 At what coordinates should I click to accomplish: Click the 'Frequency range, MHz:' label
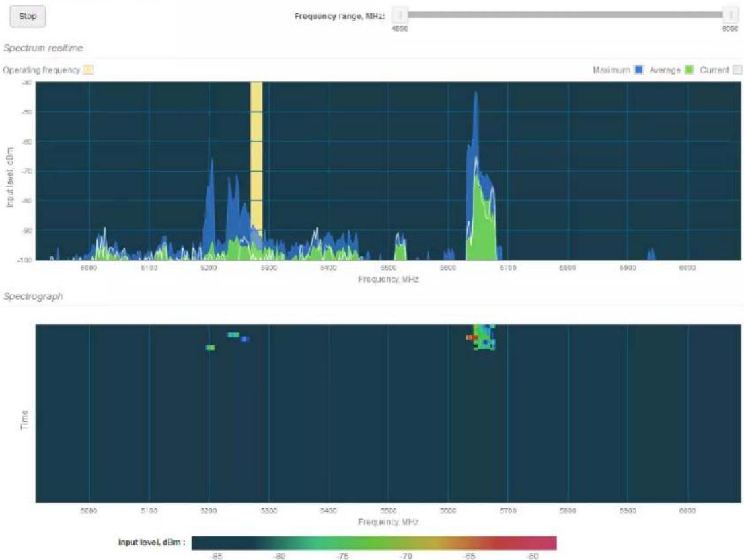pos(339,16)
